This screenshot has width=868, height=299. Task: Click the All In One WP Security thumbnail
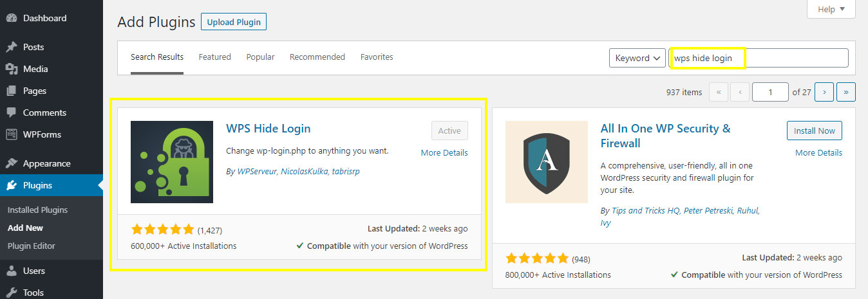547,162
